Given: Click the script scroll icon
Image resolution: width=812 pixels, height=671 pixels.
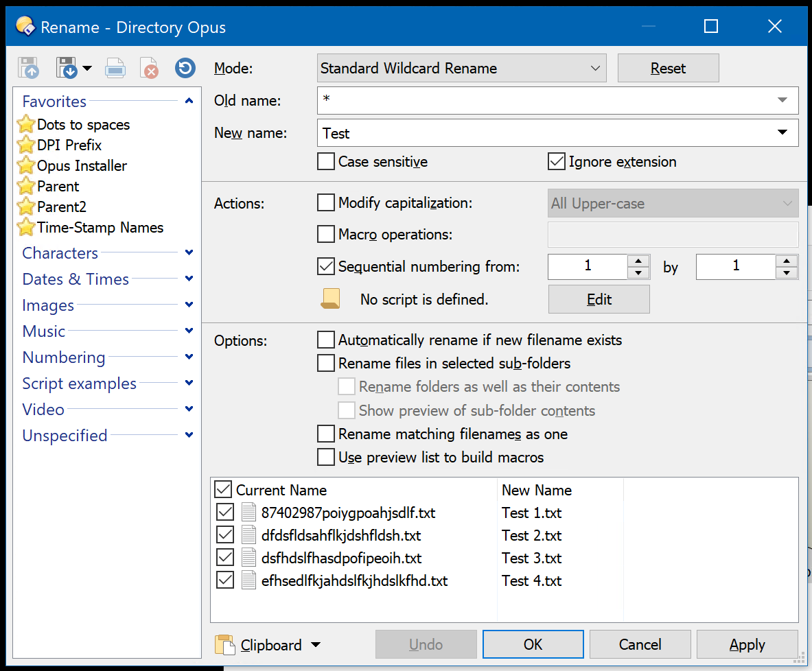Looking at the screenshot, I should (x=330, y=298).
